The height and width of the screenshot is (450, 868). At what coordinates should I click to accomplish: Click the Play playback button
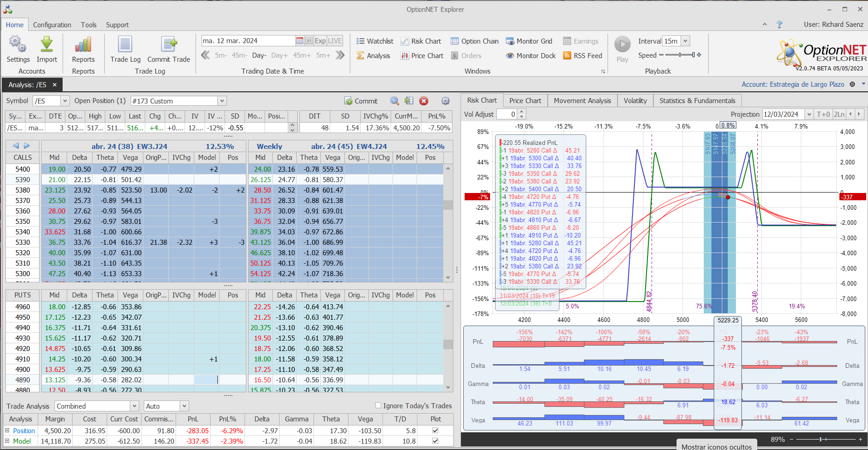(x=623, y=45)
